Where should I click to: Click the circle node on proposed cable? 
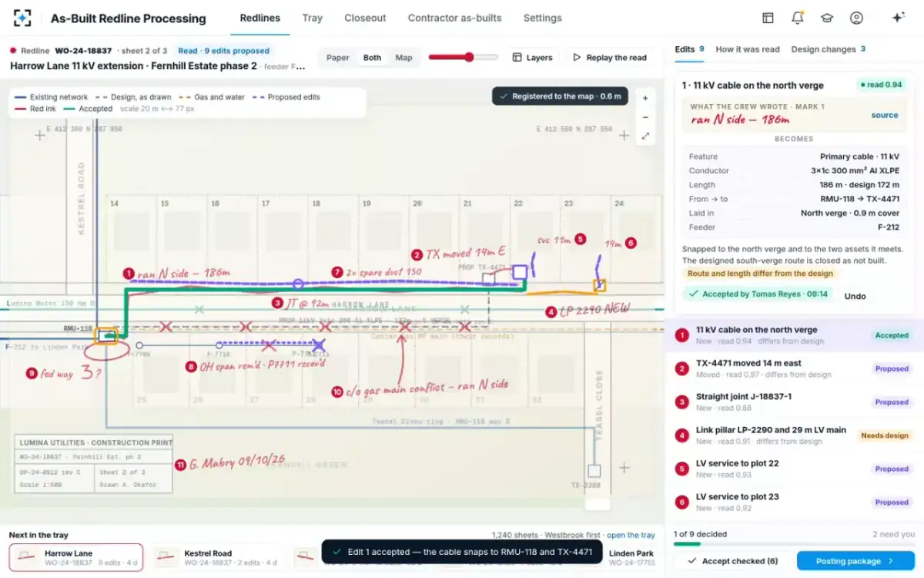299,284
